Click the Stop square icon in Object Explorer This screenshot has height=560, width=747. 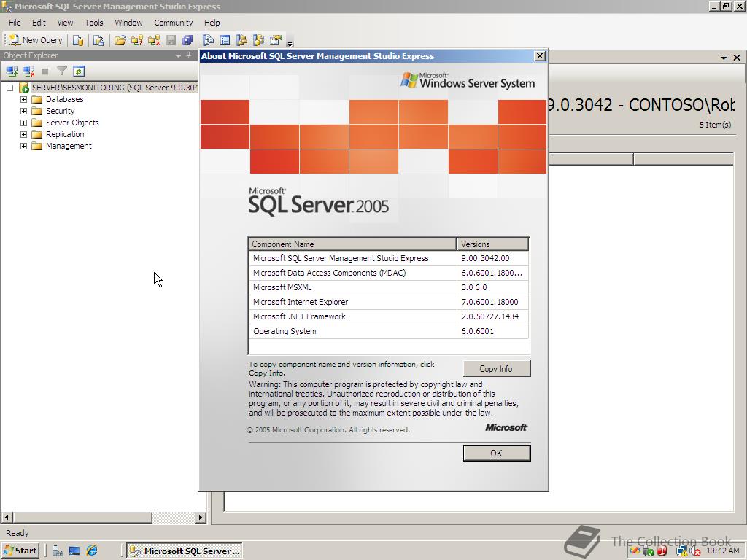[x=45, y=71]
